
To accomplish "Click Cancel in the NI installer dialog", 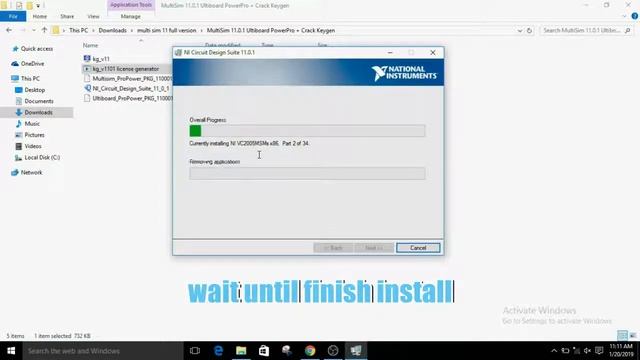I will pos(418,248).
